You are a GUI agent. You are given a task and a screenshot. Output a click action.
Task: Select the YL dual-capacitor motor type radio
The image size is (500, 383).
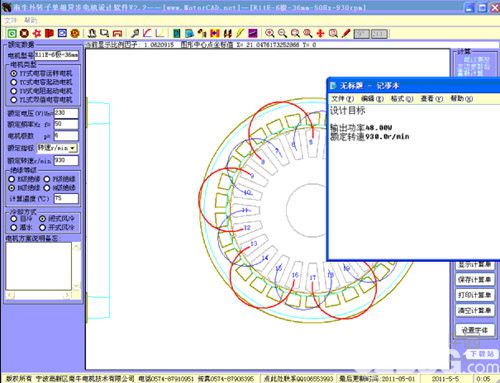[x=14, y=100]
